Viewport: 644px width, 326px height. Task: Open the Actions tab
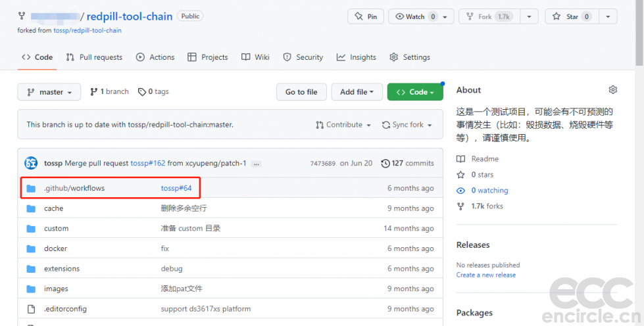click(x=155, y=57)
